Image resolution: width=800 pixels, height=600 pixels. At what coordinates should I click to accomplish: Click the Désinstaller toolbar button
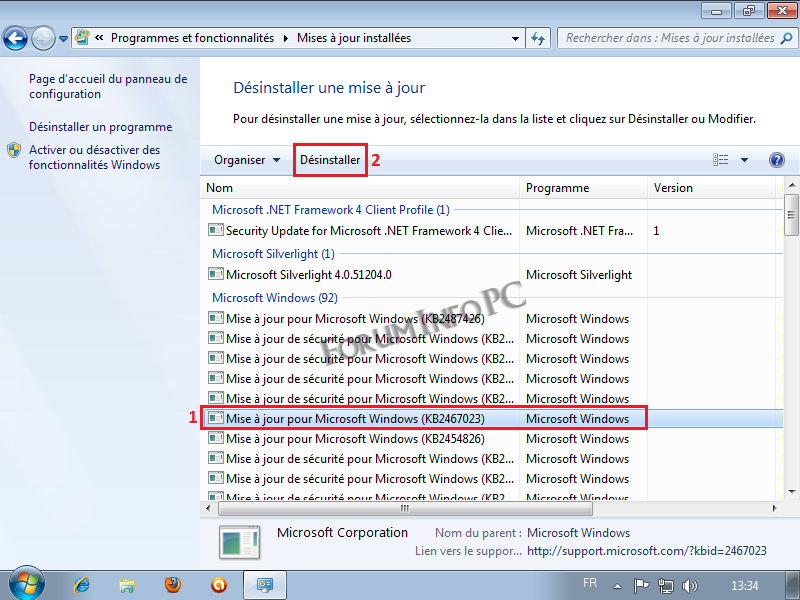[330, 160]
